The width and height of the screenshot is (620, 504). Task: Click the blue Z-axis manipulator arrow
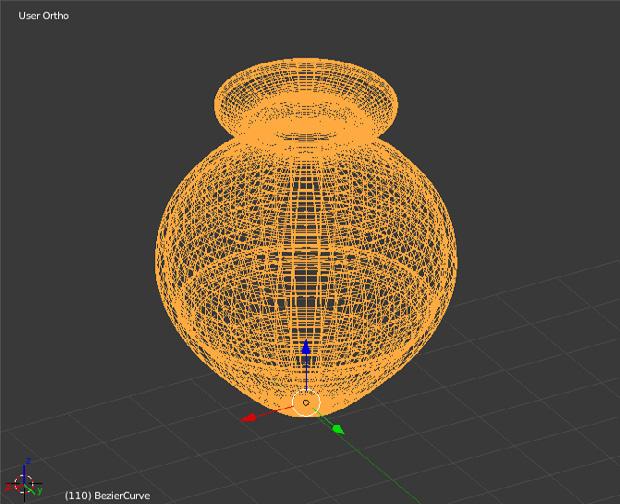tap(306, 348)
